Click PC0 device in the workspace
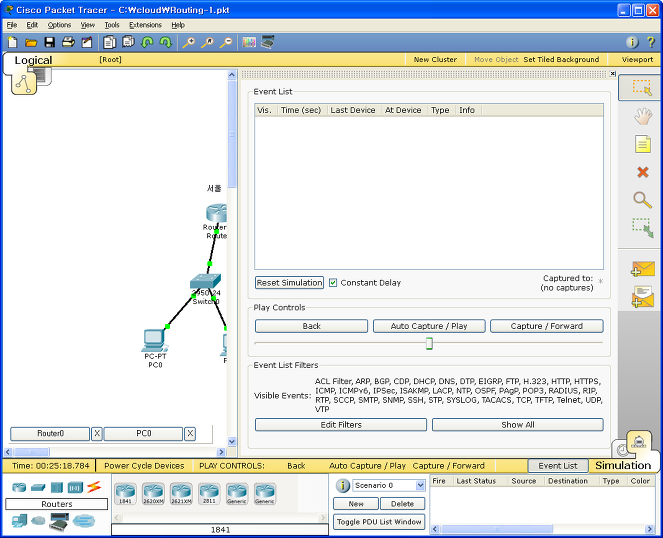The width and height of the screenshot is (663, 538). pyautogui.click(x=155, y=341)
